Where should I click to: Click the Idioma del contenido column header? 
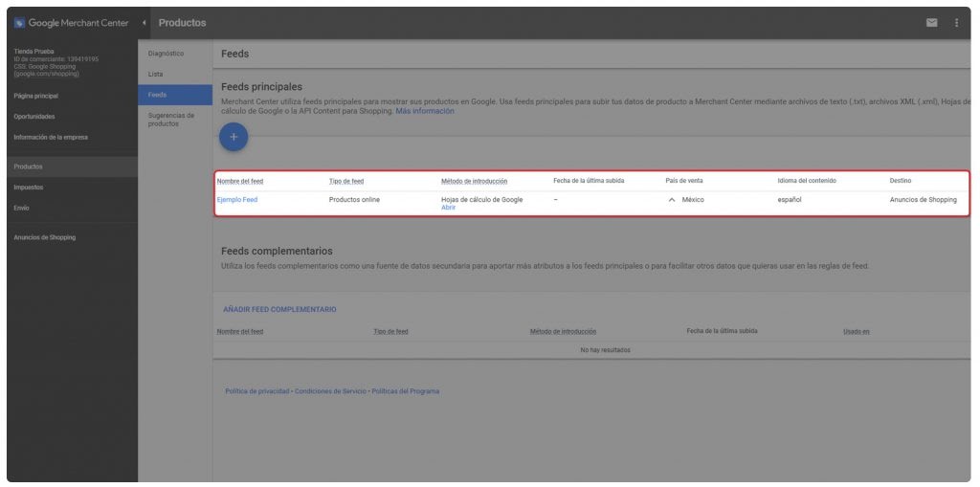807,181
